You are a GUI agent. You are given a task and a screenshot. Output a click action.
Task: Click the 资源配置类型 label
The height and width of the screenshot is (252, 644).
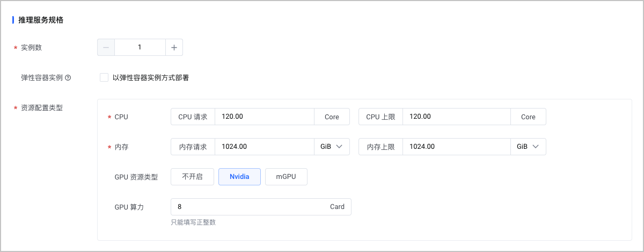coord(43,107)
